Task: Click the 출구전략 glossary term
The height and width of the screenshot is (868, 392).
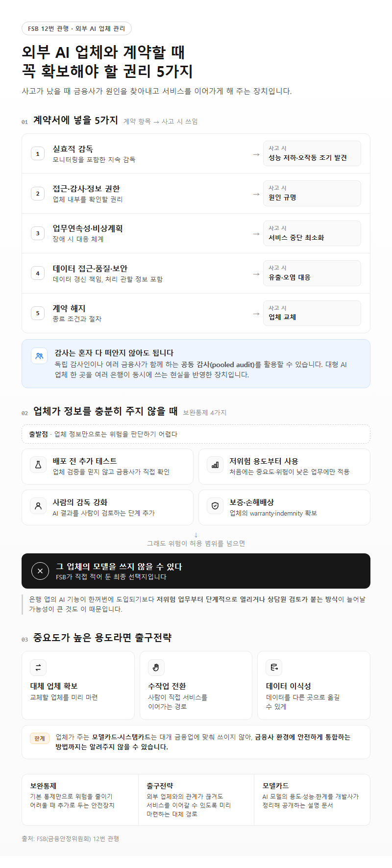Action: (x=160, y=786)
